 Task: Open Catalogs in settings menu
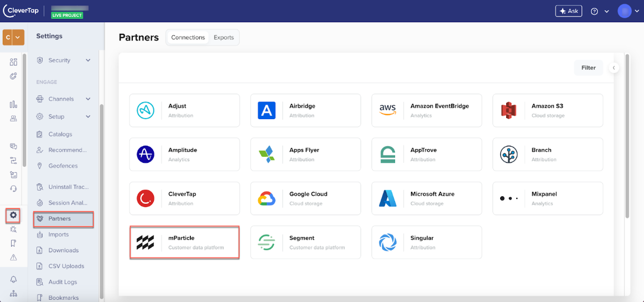point(60,134)
